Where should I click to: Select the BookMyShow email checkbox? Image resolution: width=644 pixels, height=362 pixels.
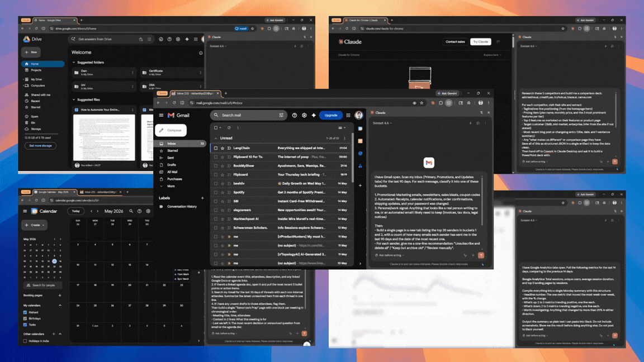coord(216,166)
